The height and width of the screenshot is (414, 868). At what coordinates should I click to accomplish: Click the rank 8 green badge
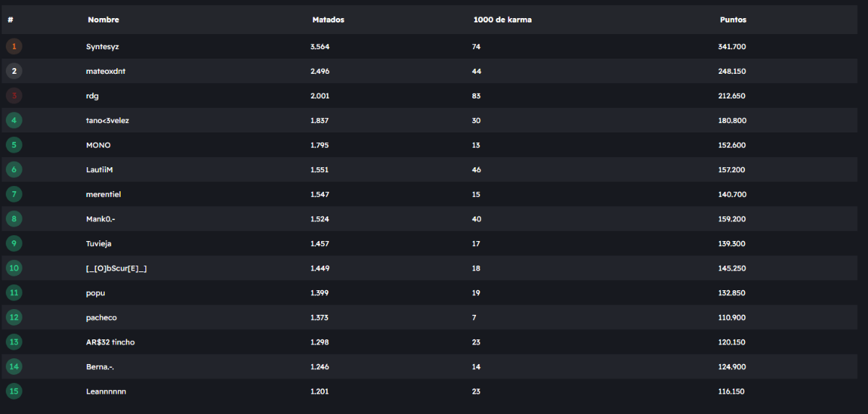14,219
